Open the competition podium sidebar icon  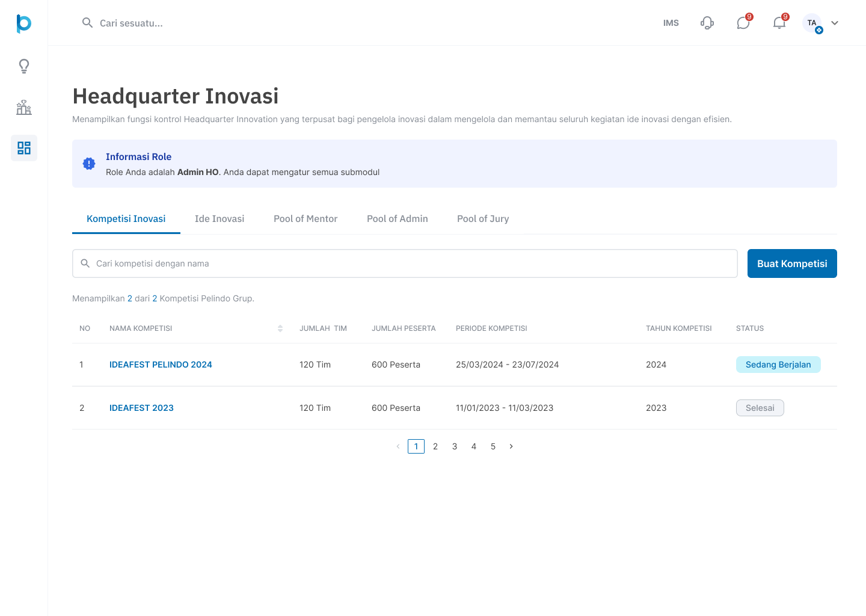coord(24,107)
